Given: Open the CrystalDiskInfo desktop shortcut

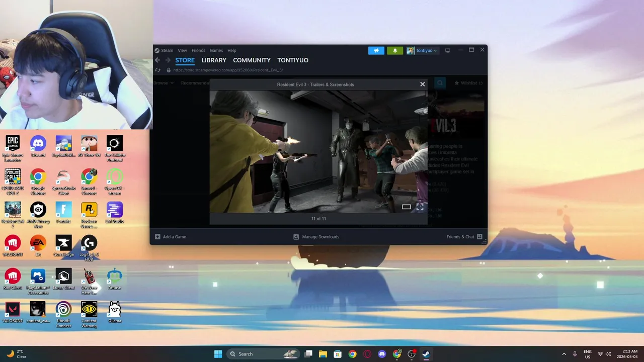Looking at the screenshot, I should point(64,146).
